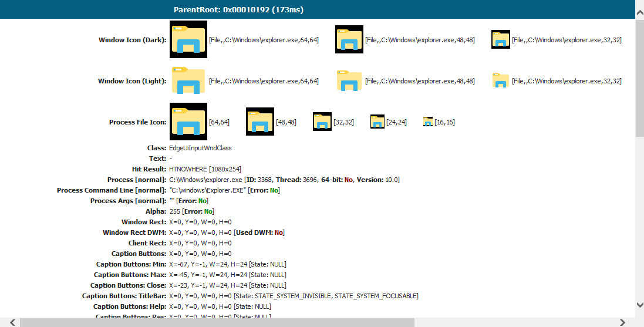Screen dimensions: 644x327
Task: Click the STATE_SYSTEM_INVISIBLE TitleBar state text
Action: (x=293, y=296)
